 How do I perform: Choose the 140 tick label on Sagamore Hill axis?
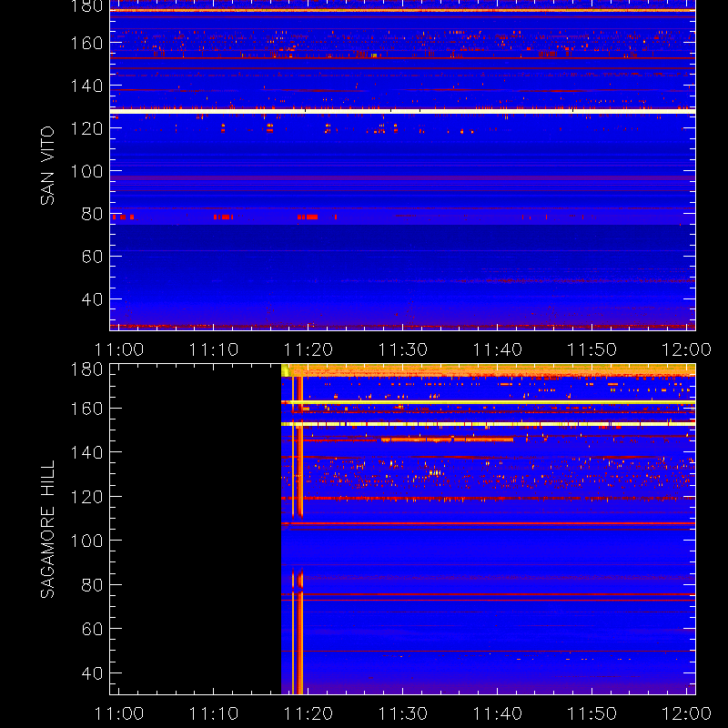86,452
